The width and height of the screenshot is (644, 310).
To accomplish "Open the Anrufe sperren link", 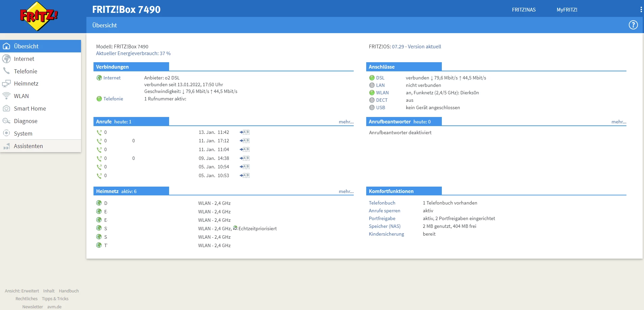I will [x=384, y=211].
